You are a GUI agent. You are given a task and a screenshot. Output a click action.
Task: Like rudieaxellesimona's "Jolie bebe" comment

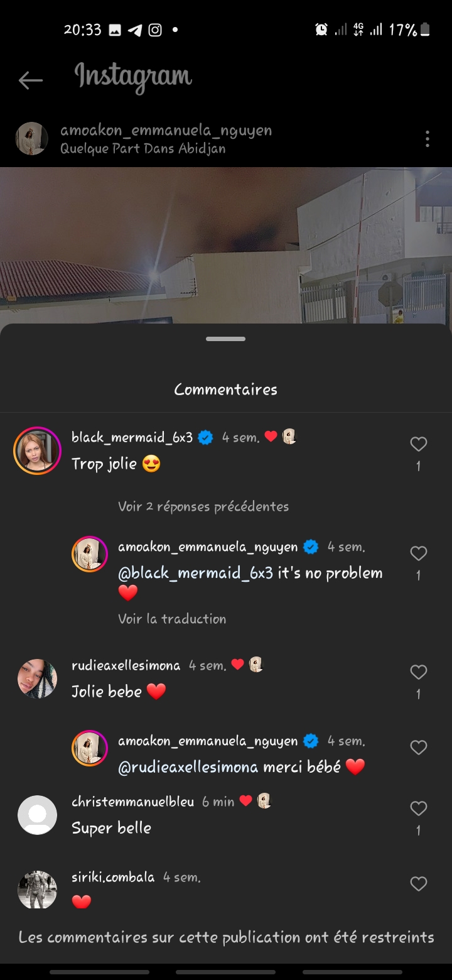click(x=418, y=672)
